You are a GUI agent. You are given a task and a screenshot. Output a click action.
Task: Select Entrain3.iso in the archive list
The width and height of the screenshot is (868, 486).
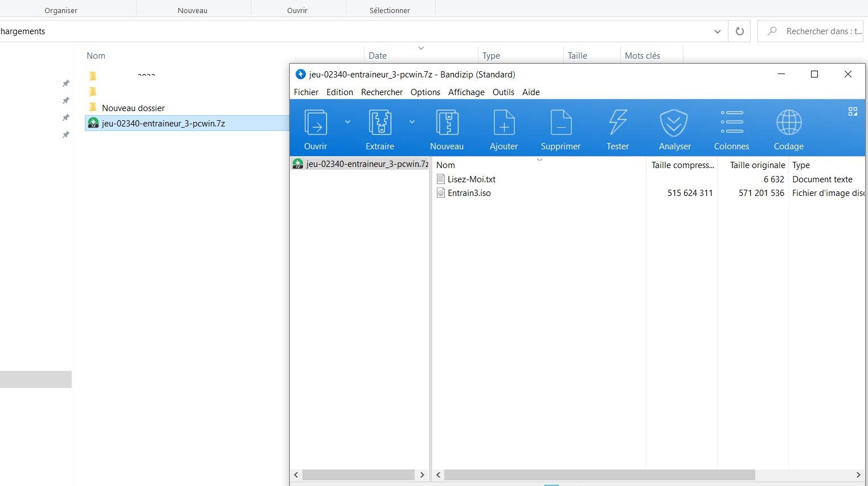(x=469, y=193)
